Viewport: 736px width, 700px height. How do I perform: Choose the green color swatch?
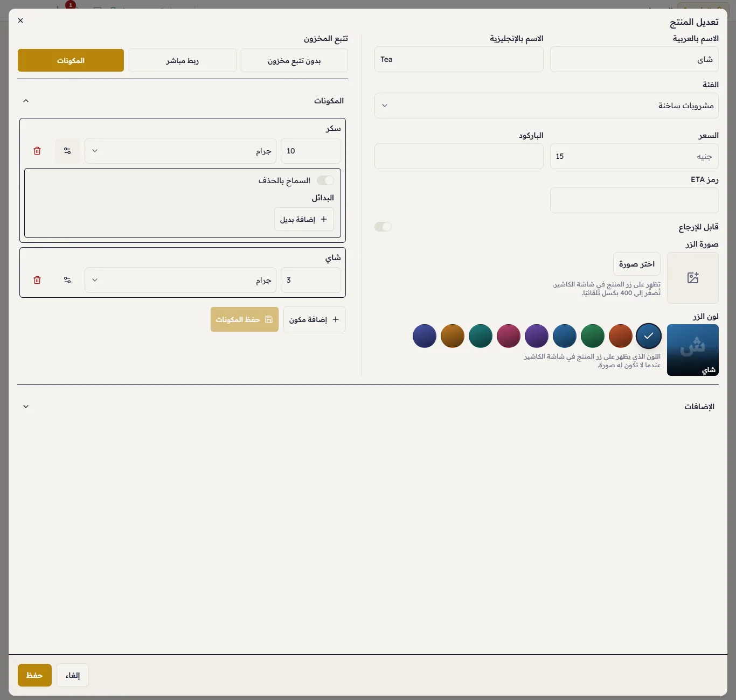[x=593, y=336]
